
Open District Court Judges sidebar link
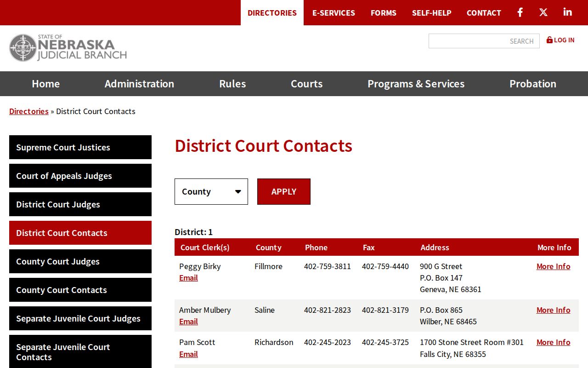pos(80,204)
